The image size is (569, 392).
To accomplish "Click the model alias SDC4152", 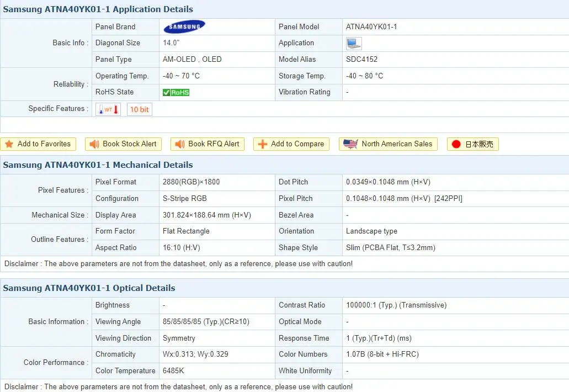I will pyautogui.click(x=362, y=59).
